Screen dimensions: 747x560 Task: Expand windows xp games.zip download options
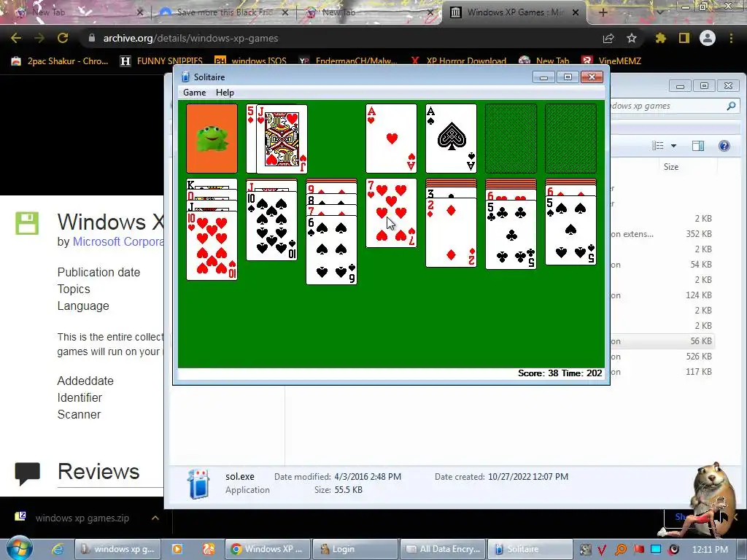click(155, 518)
